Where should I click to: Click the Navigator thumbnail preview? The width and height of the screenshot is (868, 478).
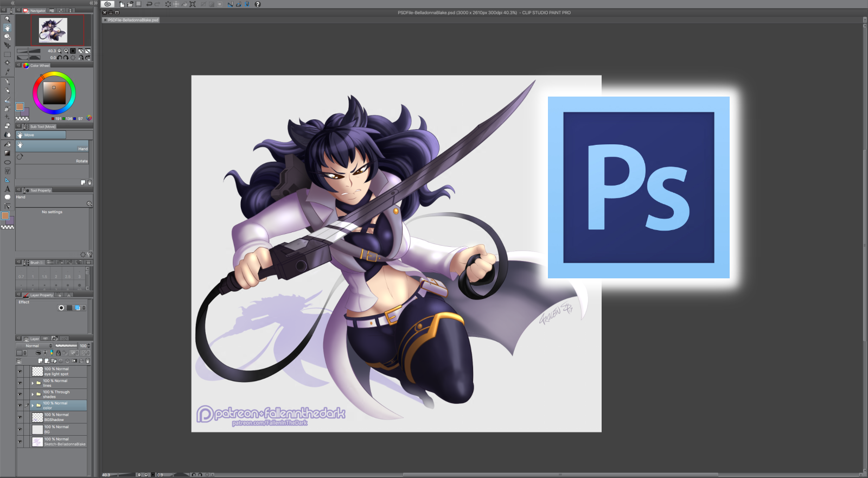pyautogui.click(x=53, y=30)
